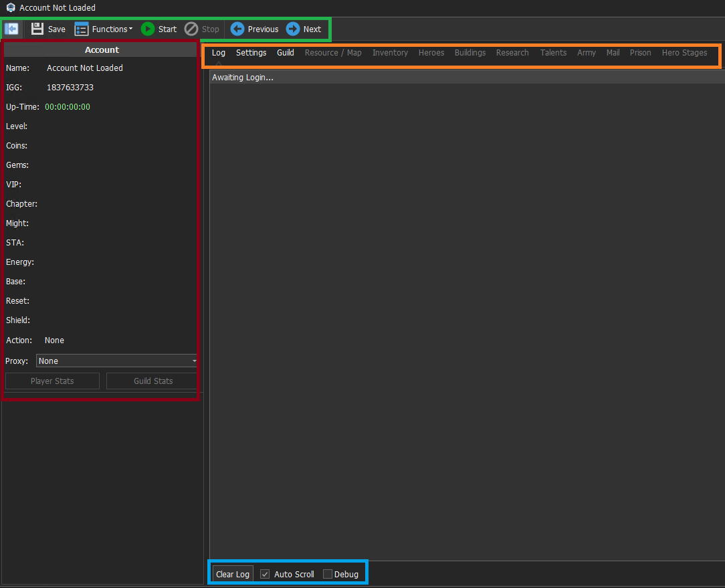Select the Inventory tab
This screenshot has height=588, width=725.
click(390, 52)
